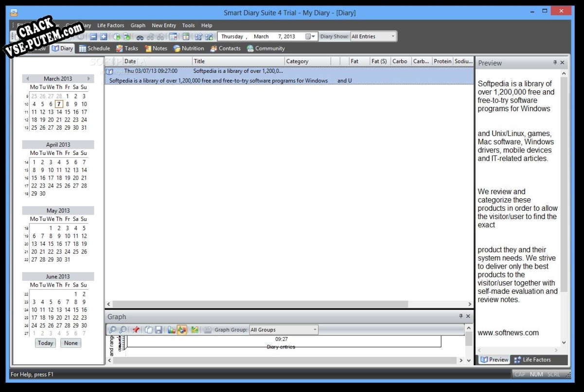Open the New Entry menu
This screenshot has width=584, height=392.
coord(164,25)
